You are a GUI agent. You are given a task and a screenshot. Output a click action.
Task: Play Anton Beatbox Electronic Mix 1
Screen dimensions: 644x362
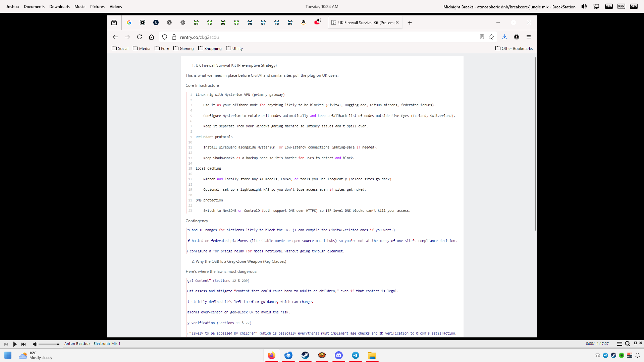[15, 344]
